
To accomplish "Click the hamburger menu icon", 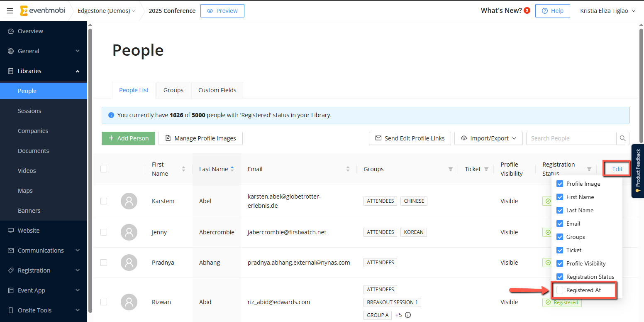I will pyautogui.click(x=10, y=11).
